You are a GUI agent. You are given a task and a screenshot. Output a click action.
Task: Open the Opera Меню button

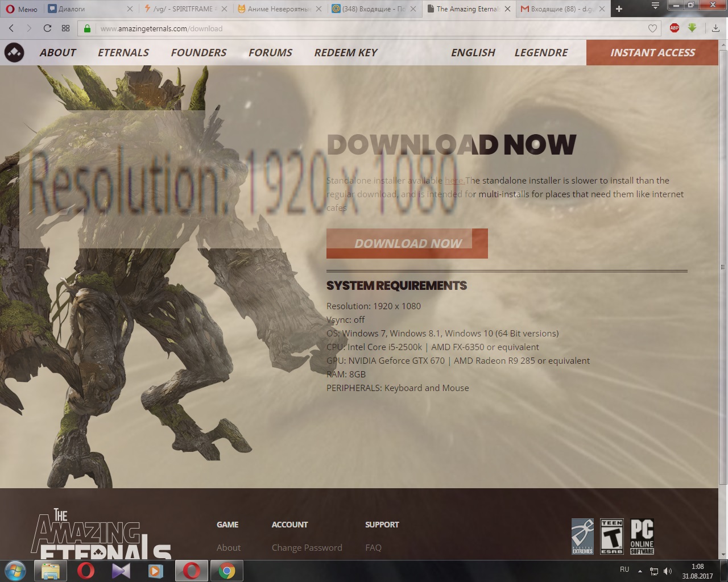[x=22, y=9]
